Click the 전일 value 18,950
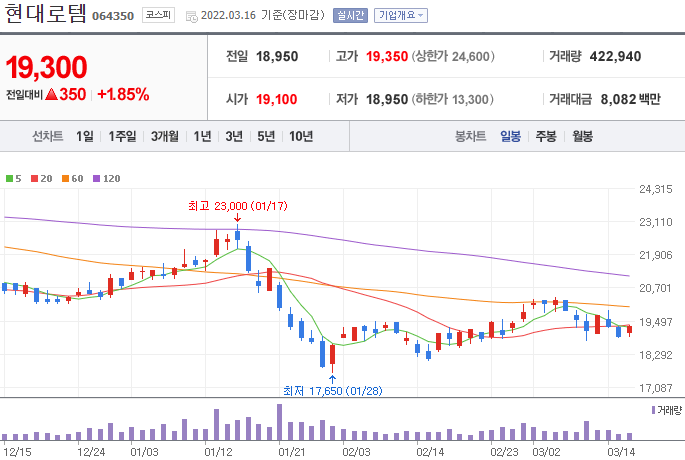685x460 pixels. pos(277,56)
